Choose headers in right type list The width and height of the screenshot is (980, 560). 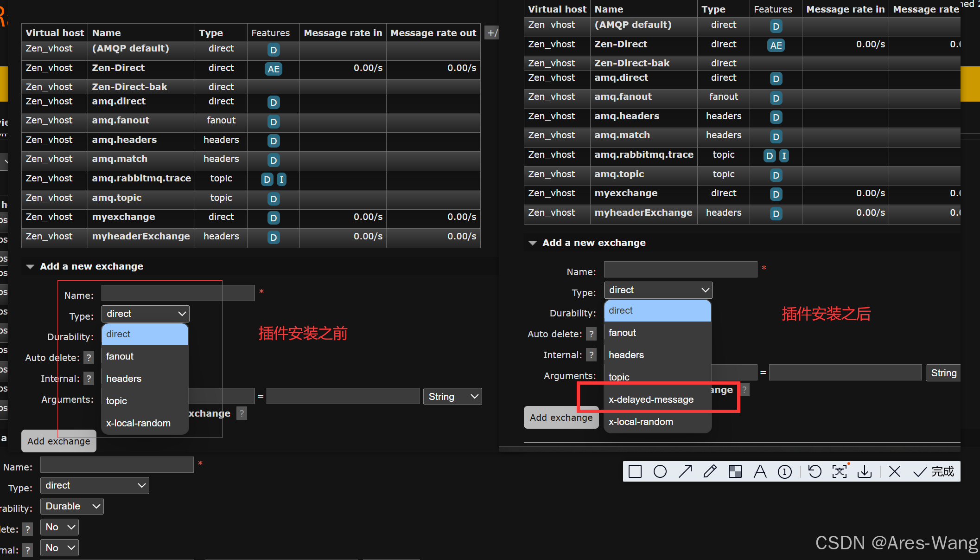(626, 355)
